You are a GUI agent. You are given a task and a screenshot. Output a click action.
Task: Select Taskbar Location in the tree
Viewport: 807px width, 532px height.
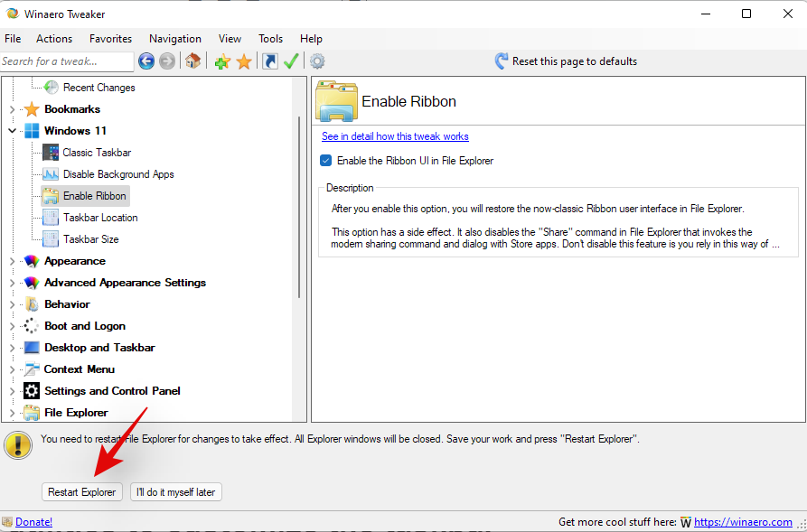point(100,218)
